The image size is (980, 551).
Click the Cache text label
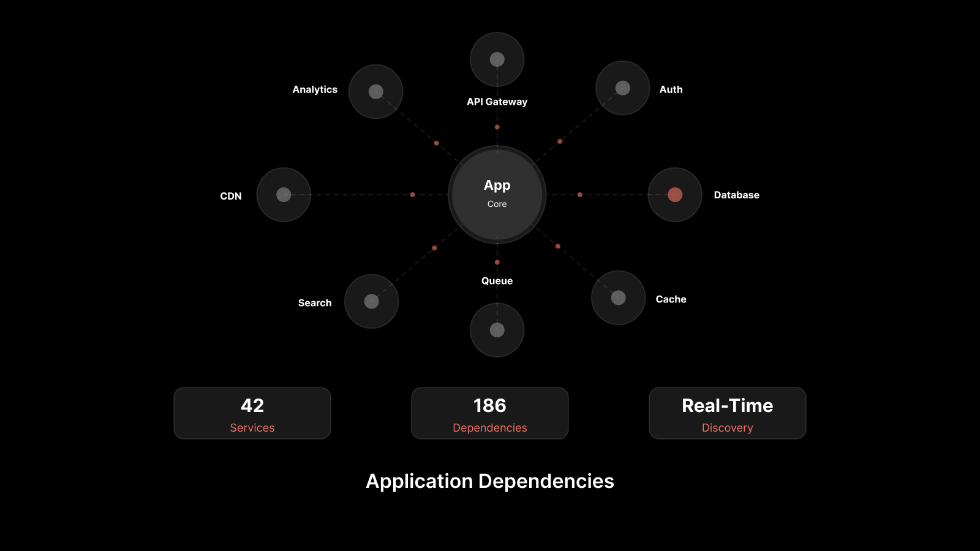pos(671,299)
